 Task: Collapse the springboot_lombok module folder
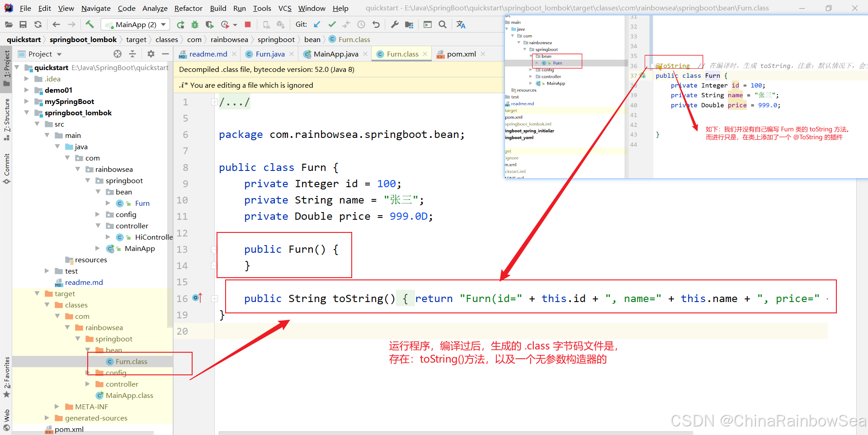pyautogui.click(x=27, y=113)
